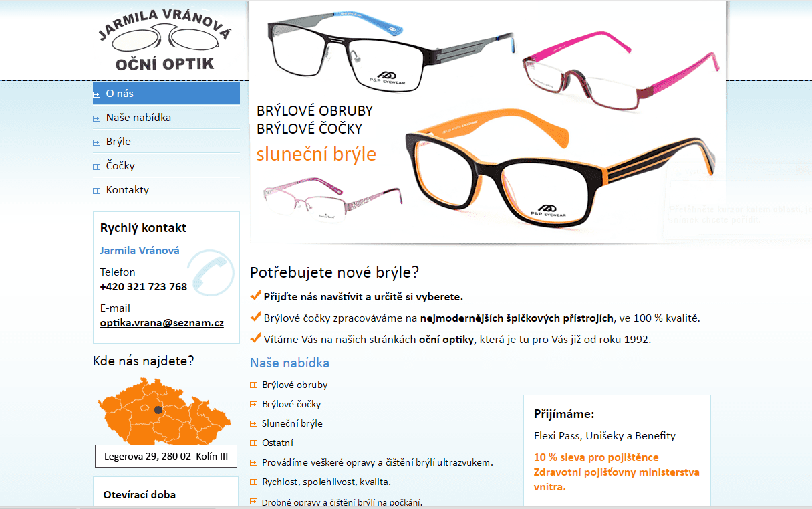Click the Jarmila Vránová contact name link

tap(140, 251)
